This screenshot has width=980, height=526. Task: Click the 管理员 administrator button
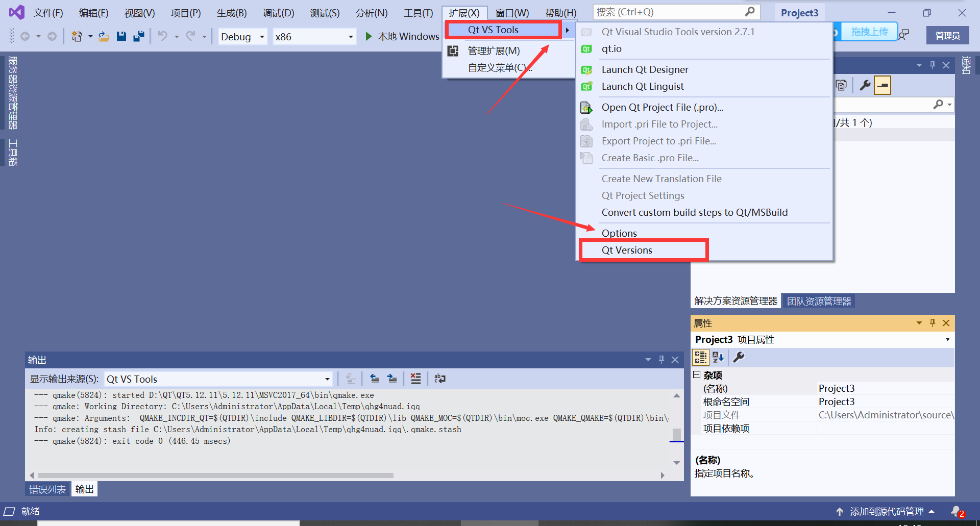(x=947, y=35)
